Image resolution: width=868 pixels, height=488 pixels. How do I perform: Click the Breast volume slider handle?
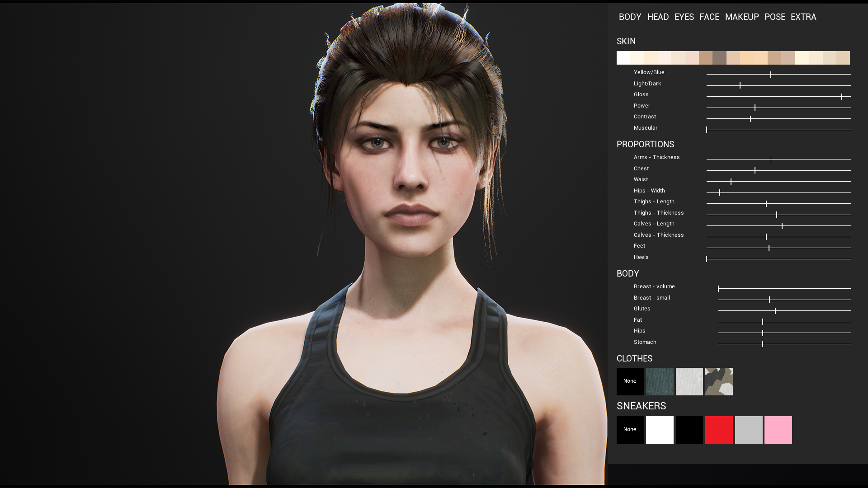pos(719,288)
